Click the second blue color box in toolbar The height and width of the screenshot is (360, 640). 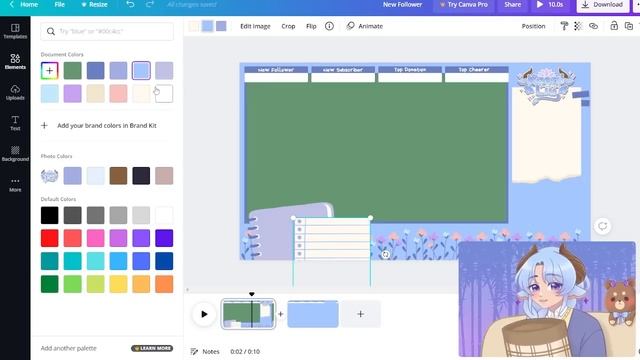point(207,26)
